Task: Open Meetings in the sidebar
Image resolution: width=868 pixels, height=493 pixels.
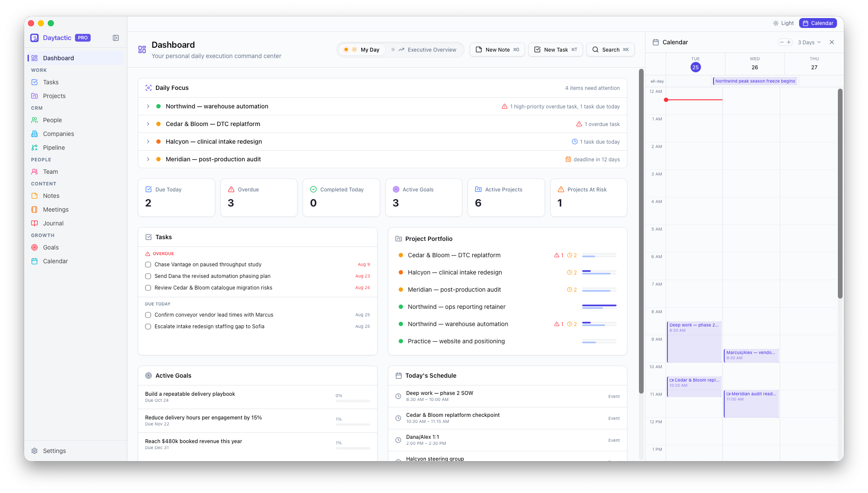Action: (75, 210)
